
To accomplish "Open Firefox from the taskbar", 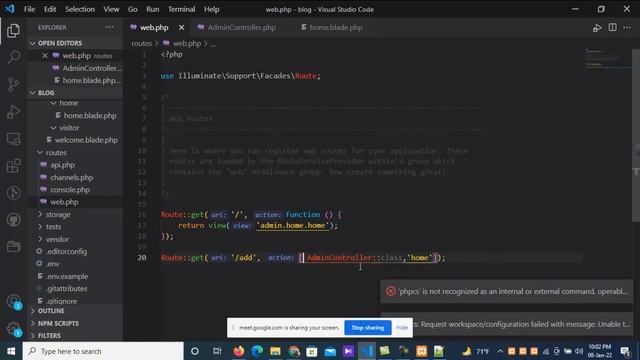I will [239, 351].
